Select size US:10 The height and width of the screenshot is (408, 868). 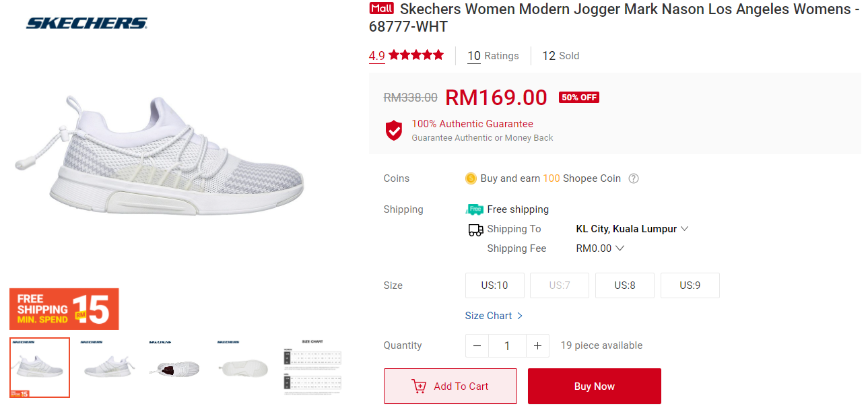[494, 285]
